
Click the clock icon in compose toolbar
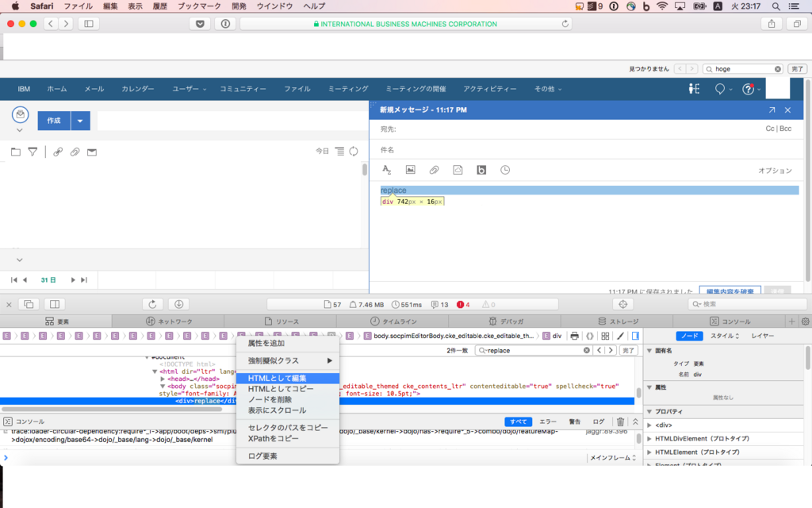[x=505, y=170]
